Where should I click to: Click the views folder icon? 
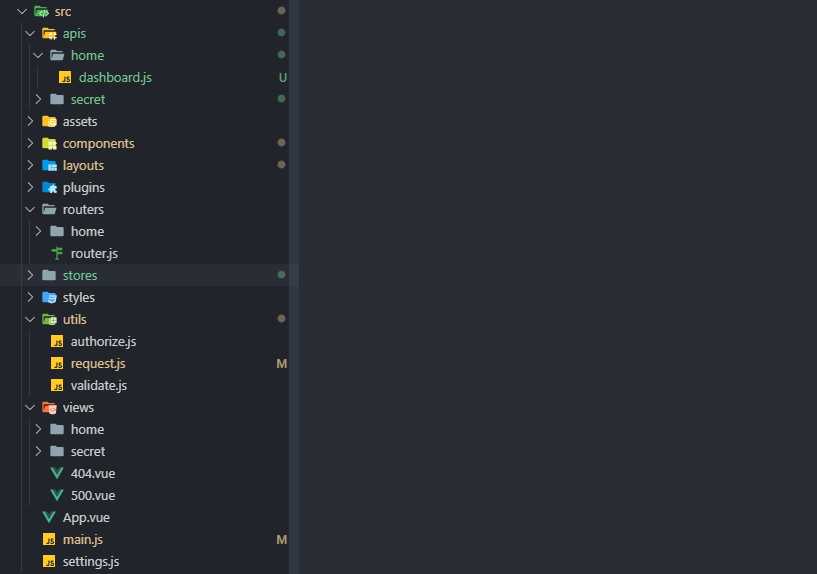click(x=49, y=407)
